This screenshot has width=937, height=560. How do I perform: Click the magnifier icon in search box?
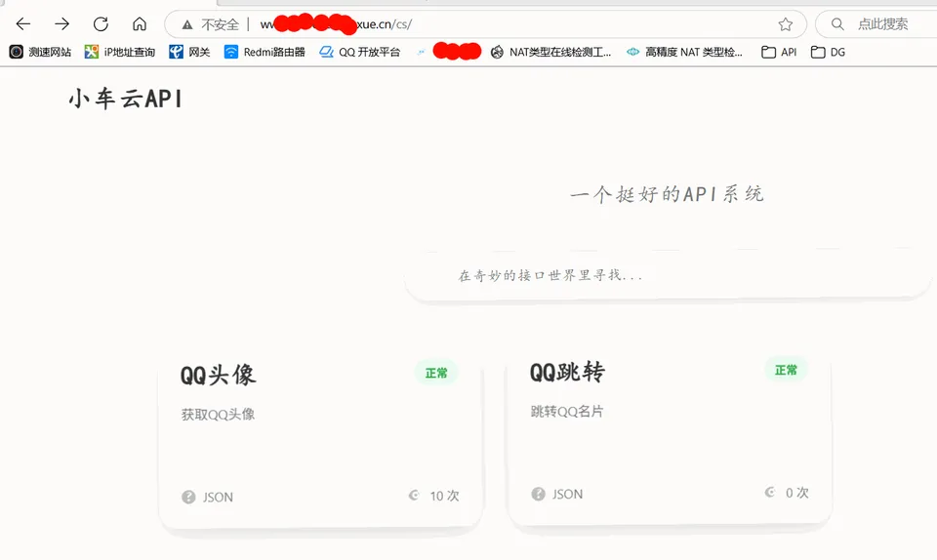pos(837,23)
